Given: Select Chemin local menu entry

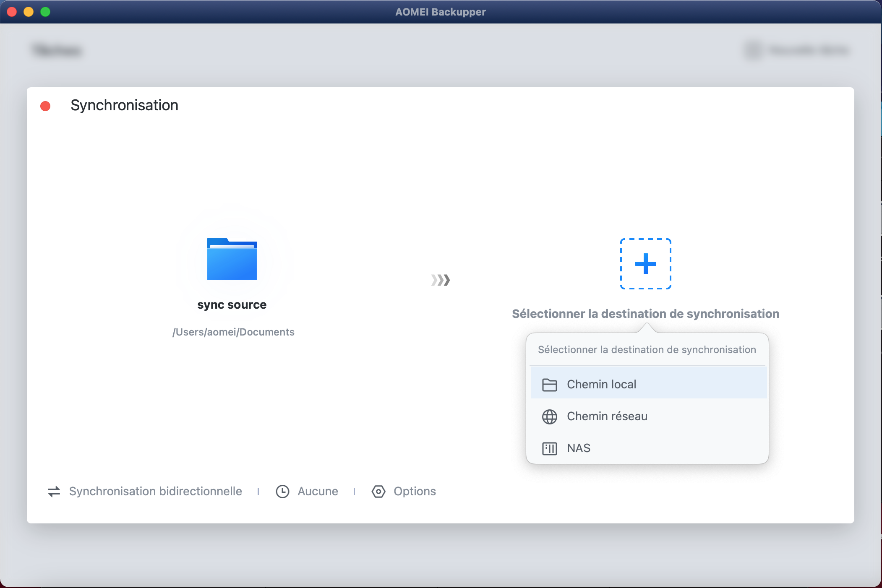Looking at the screenshot, I should pos(601,385).
